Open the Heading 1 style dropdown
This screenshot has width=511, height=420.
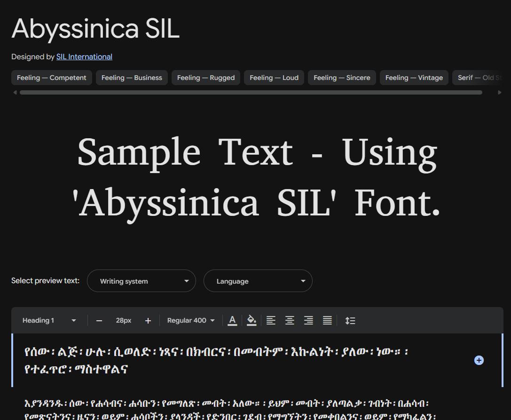pyautogui.click(x=49, y=321)
